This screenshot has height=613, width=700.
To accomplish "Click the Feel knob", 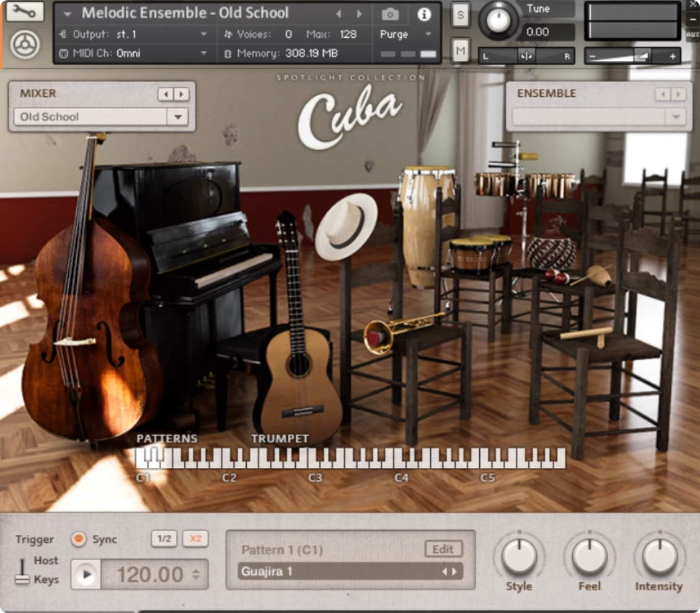I will click(x=589, y=557).
